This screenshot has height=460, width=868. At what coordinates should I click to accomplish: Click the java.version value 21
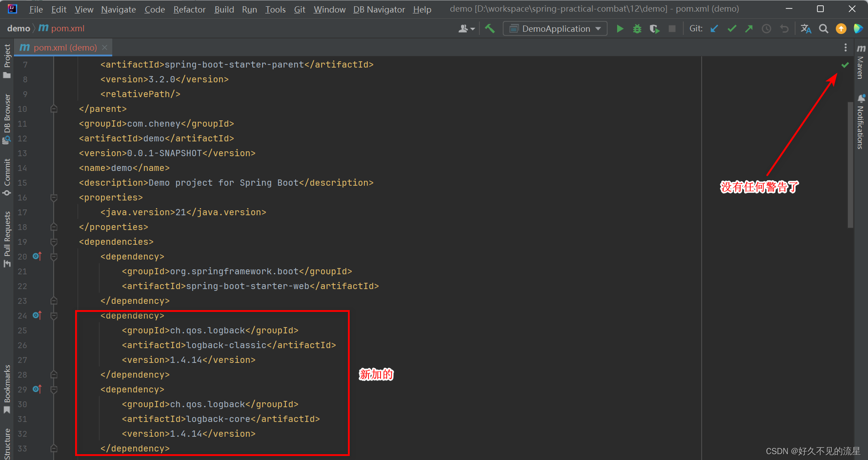[x=181, y=212]
